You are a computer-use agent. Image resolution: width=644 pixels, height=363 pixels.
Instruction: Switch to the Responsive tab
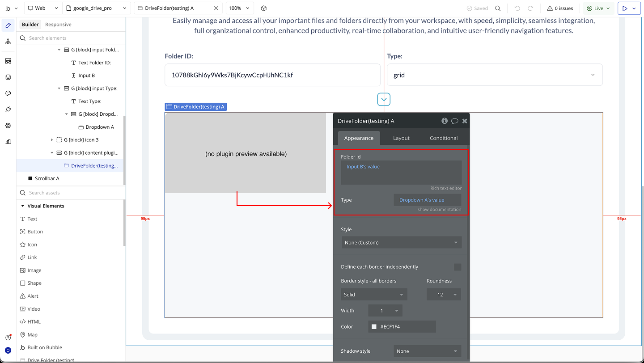[58, 25]
